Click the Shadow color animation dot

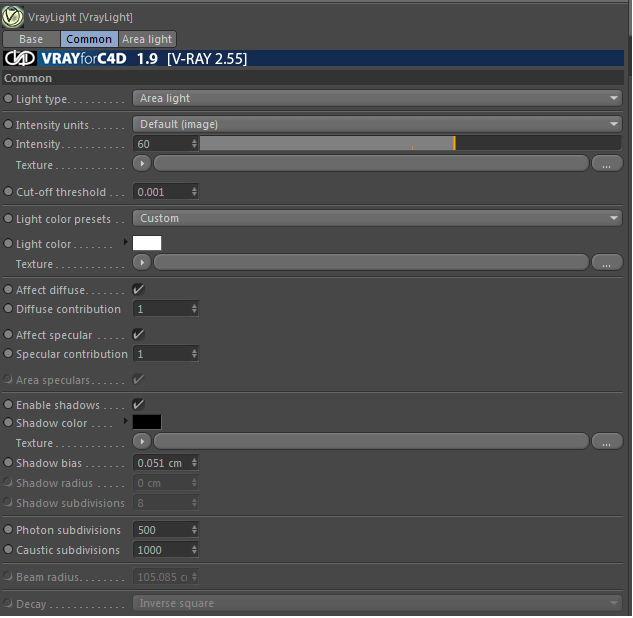click(x=8, y=422)
